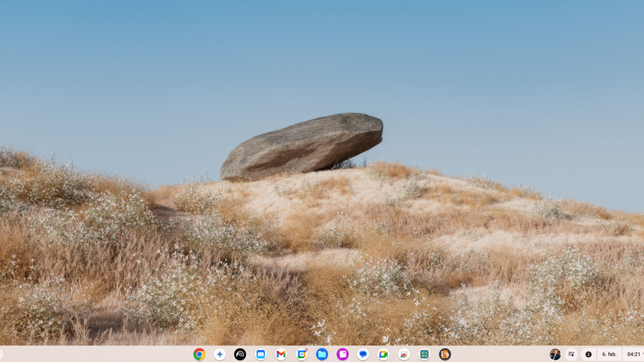
Task: Open the blue envelope email app
Action: tap(261, 354)
